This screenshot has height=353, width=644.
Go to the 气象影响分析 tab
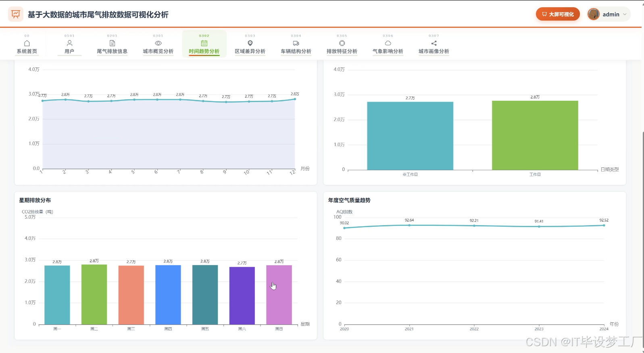388,44
